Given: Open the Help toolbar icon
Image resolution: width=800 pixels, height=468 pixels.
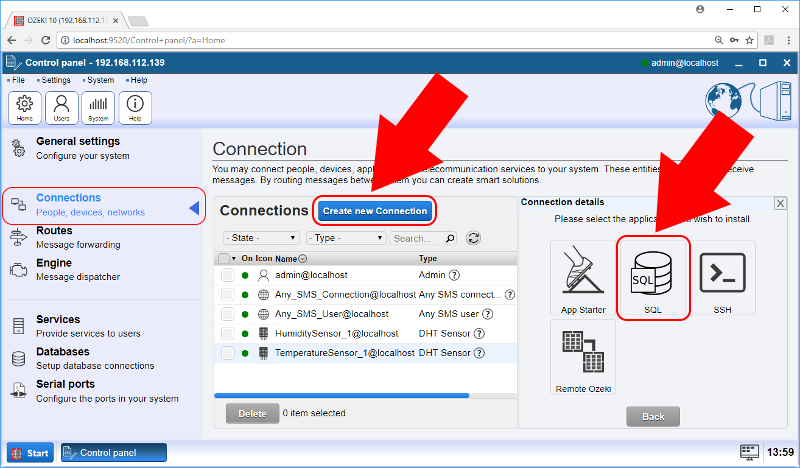Looking at the screenshot, I should coord(134,106).
